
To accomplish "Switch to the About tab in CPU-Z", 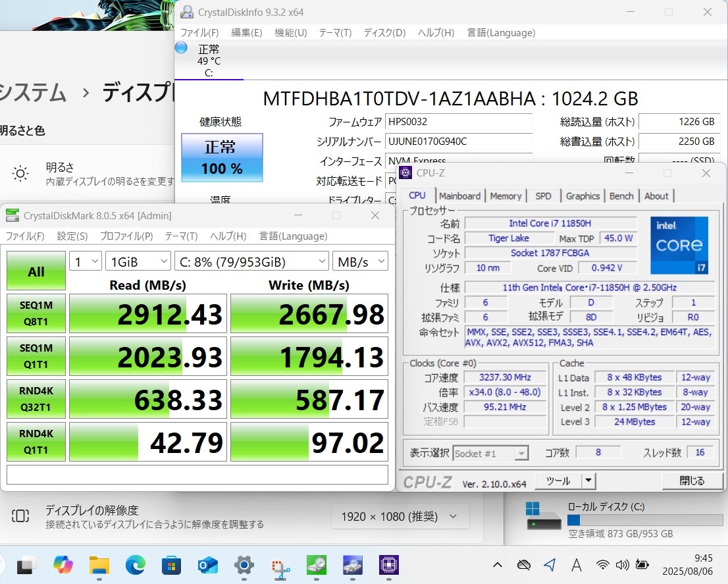I will (x=656, y=196).
